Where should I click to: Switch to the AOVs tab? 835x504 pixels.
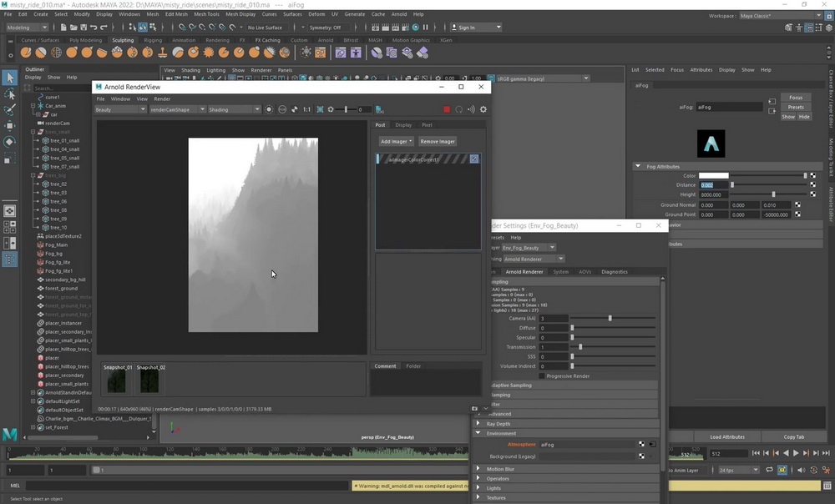[584, 272]
